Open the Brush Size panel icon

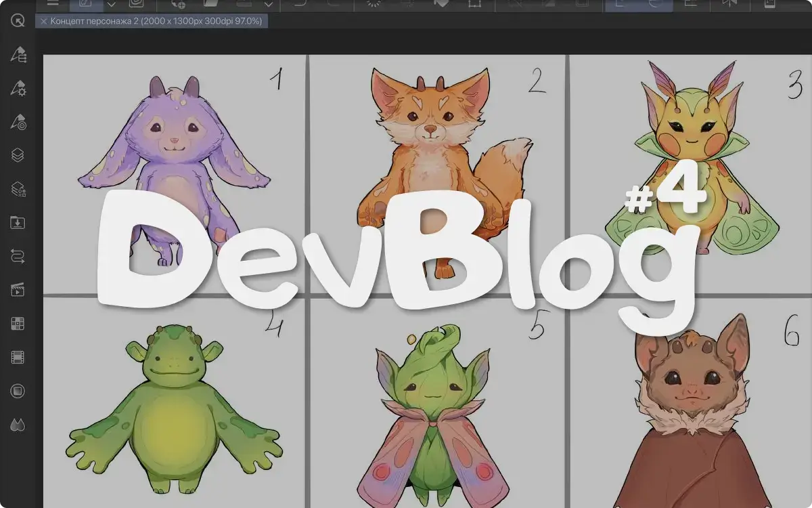[18, 122]
